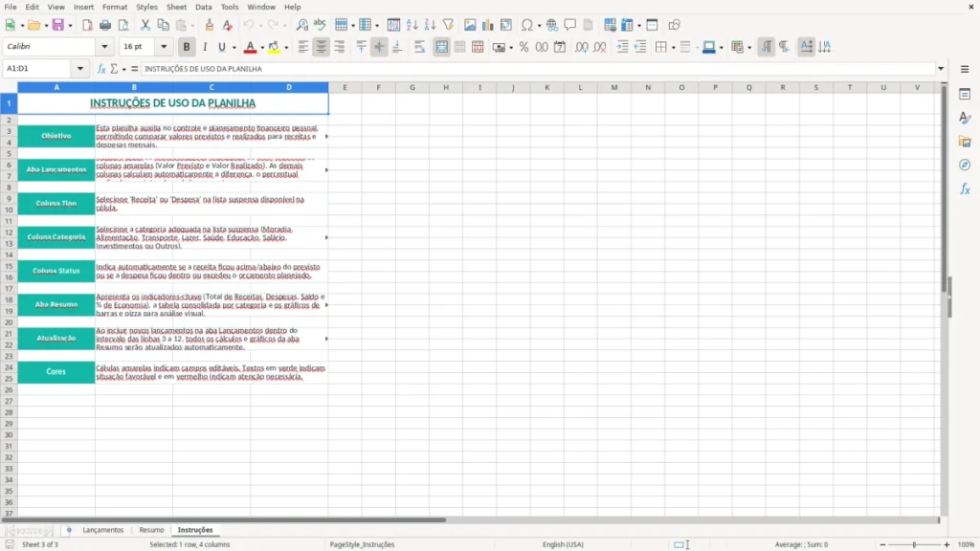
Task: Click the formula input line
Action: point(538,69)
